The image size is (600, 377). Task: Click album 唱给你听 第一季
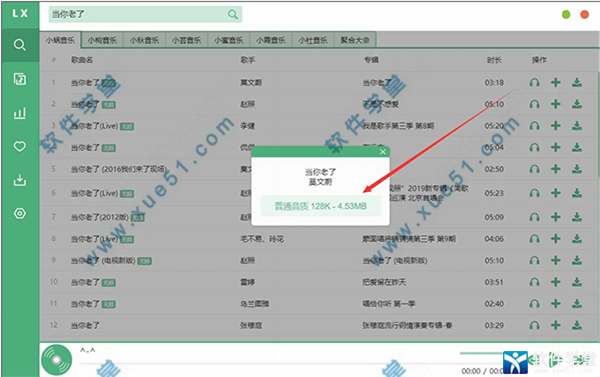pos(389,304)
